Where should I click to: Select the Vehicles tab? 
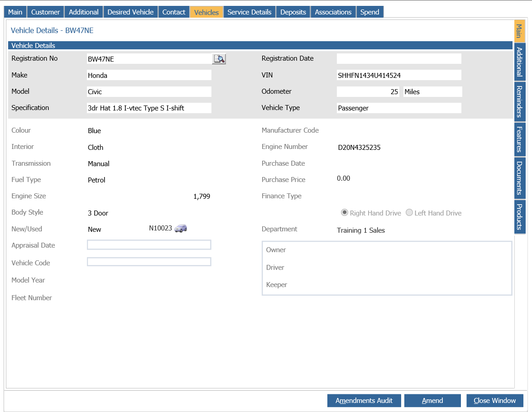(x=206, y=12)
